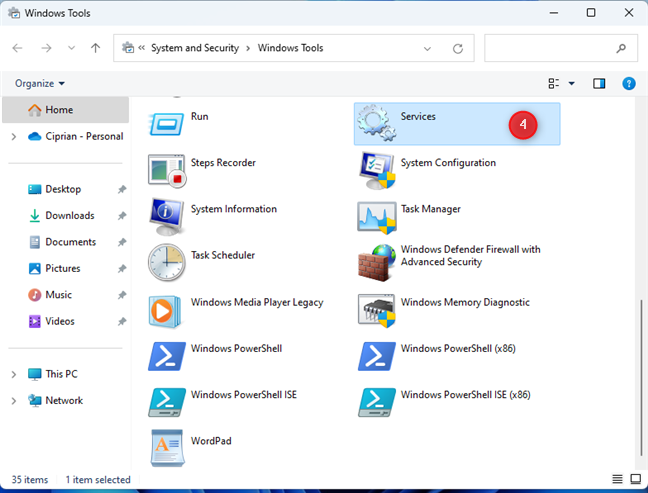Launch System Configuration icon

(377, 170)
